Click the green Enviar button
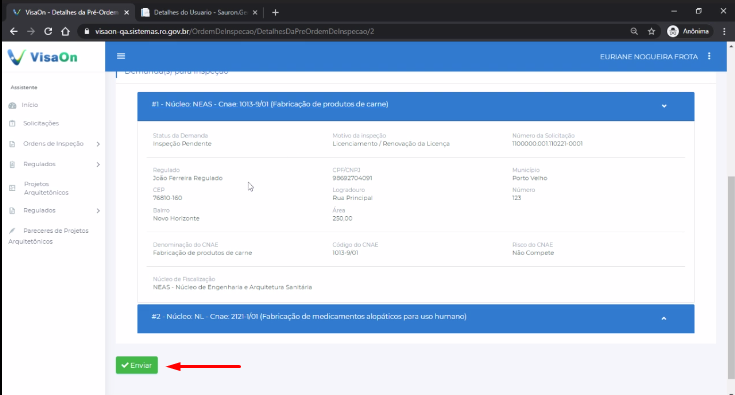Image resolution: width=735 pixels, height=395 pixels. 137,365
